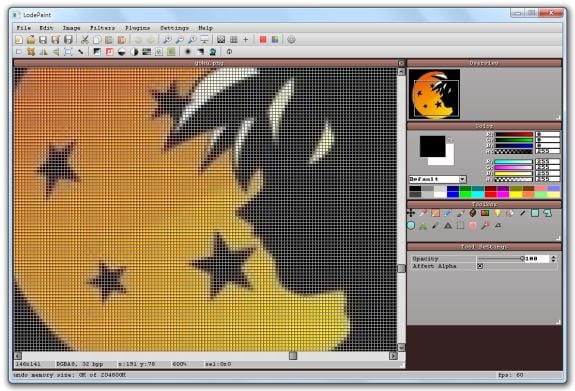The image size is (575, 391).
Task: Click the Zoom out magnifier icon
Action: tap(179, 40)
